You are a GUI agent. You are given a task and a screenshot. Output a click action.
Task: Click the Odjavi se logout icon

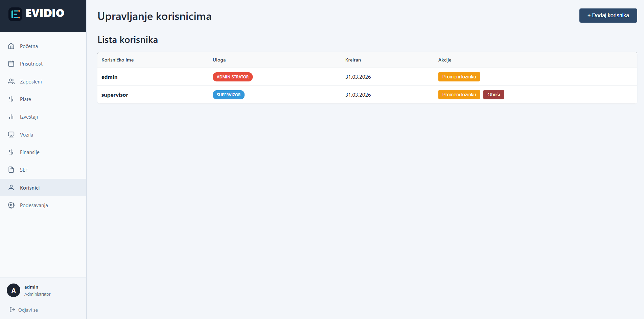(x=12, y=310)
